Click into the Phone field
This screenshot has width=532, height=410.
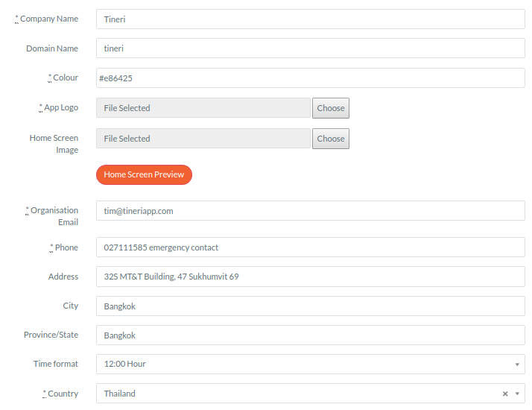coord(311,247)
